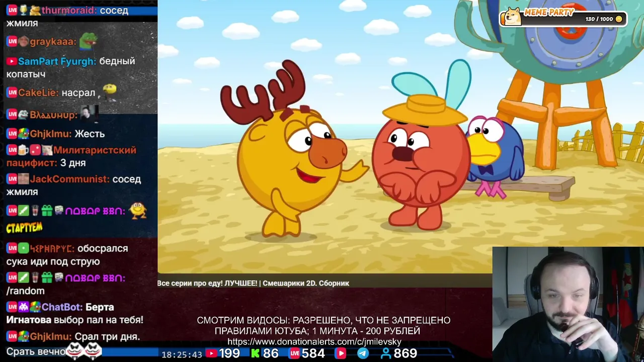Click the toad badge before thurmoraid
644x362 pixels.
(x=35, y=10)
